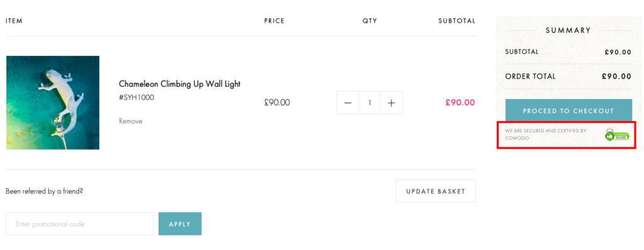Viewport: 644px width, 250px height.
Task: Click the pink £90.00 line subtotal
Action: tap(460, 103)
